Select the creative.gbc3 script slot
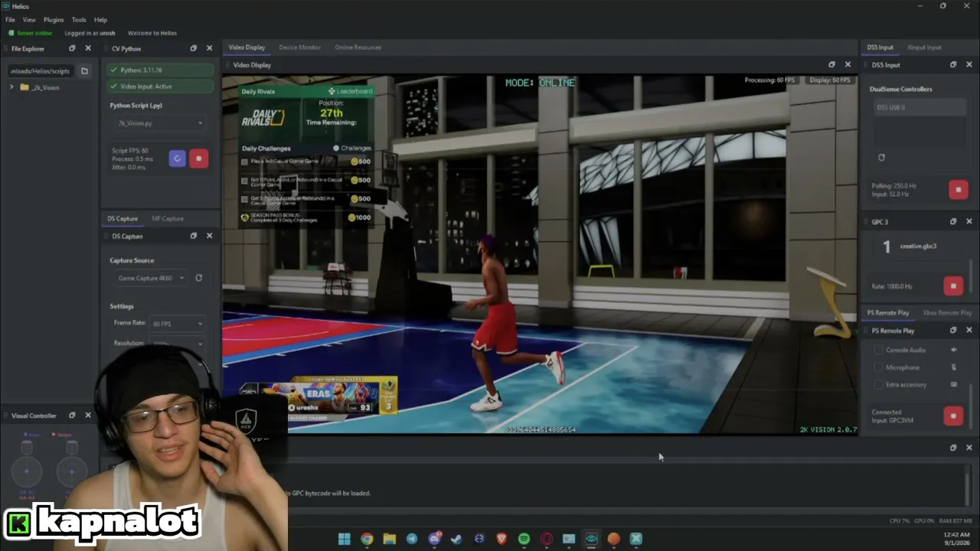This screenshot has width=980, height=551. (918, 246)
